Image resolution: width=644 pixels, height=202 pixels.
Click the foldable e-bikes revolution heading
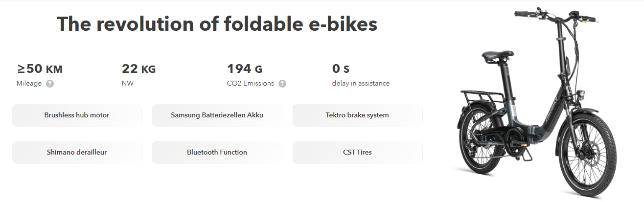coord(217,24)
